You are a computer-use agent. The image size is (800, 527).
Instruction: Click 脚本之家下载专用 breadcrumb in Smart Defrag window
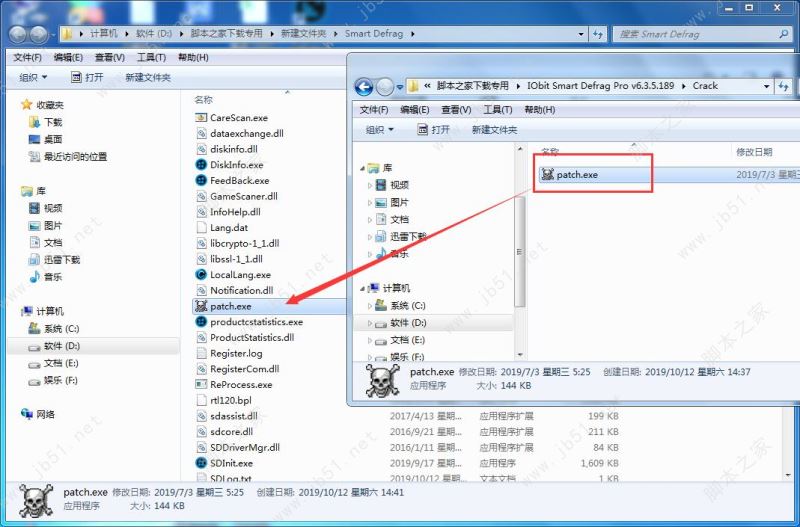227,34
